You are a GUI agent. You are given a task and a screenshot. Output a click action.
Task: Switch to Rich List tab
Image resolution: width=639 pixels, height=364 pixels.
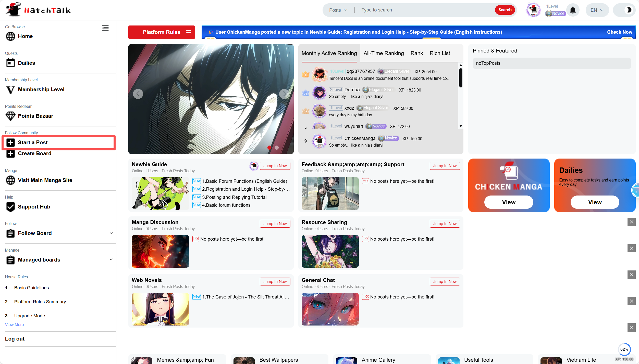click(440, 53)
